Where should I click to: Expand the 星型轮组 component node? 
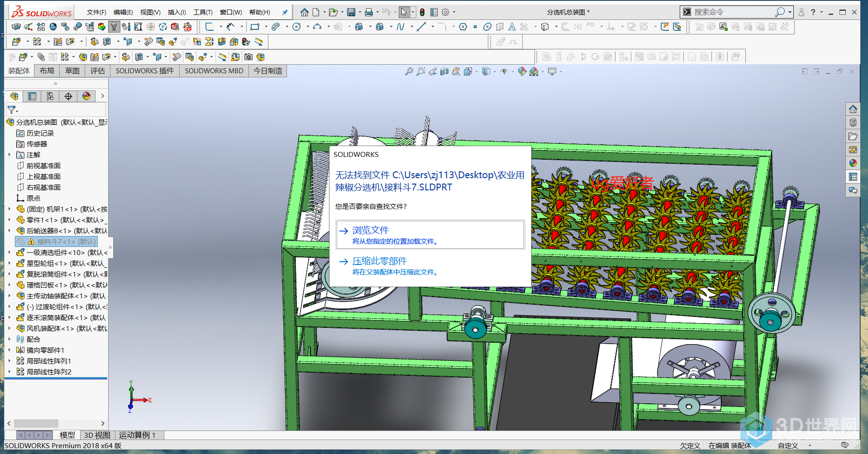point(10,263)
